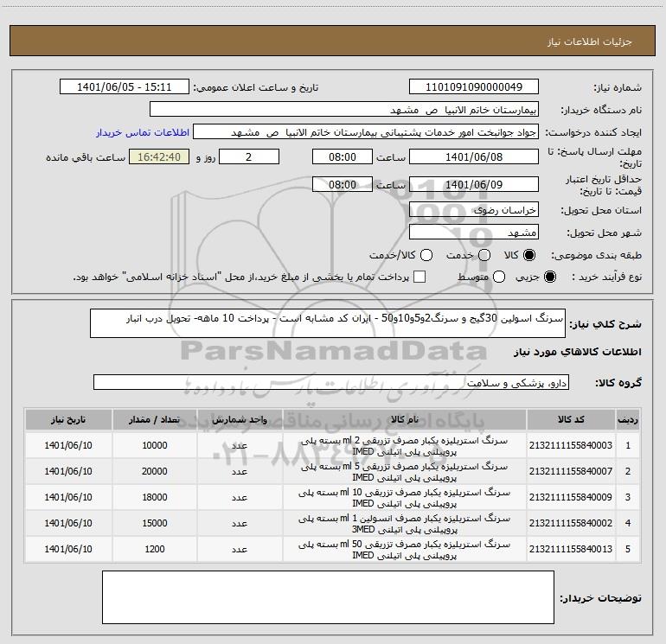
Task: Click the response deadline time 08:00 field
Action: 343,156
